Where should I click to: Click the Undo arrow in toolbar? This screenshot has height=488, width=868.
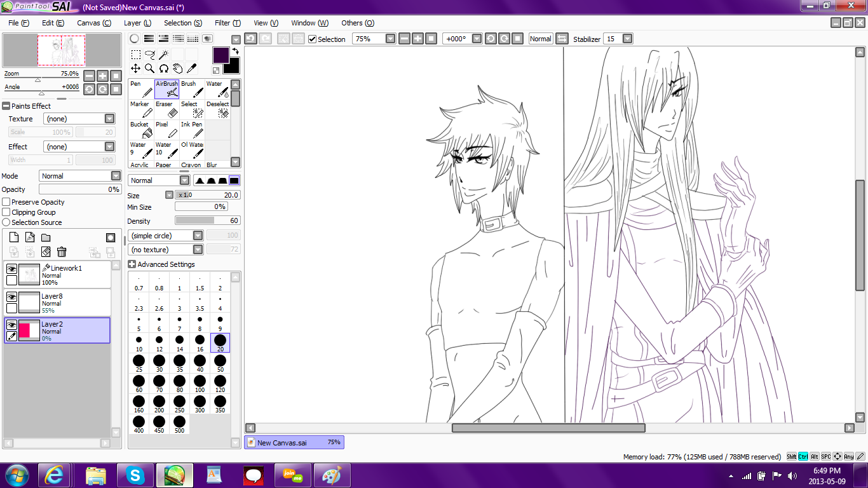tap(250, 39)
